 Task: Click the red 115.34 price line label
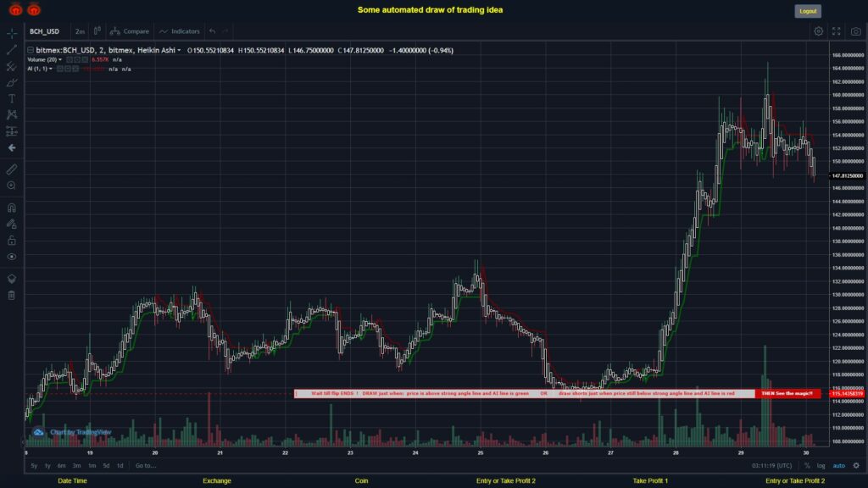point(847,394)
